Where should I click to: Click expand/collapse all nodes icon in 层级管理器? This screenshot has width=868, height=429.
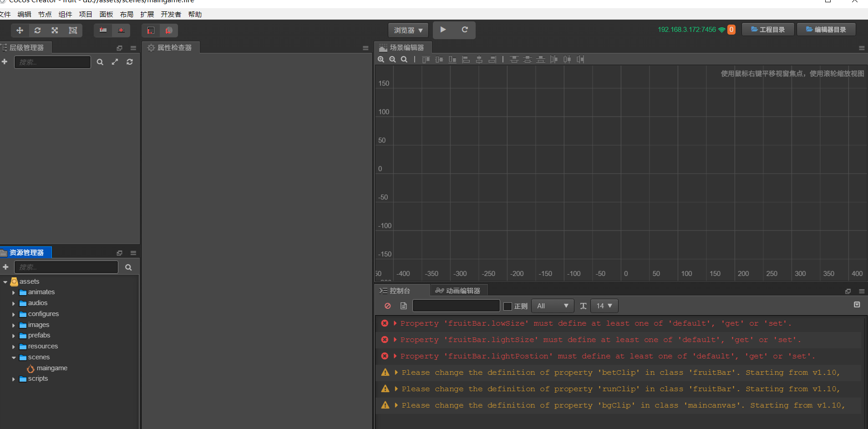tap(115, 62)
